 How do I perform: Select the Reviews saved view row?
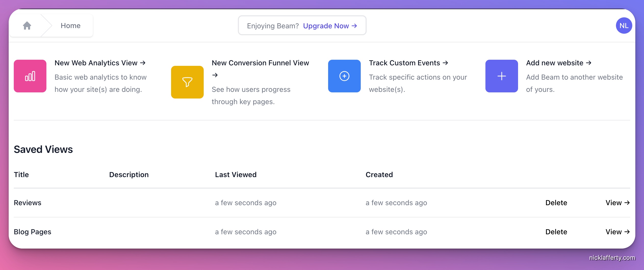point(27,202)
